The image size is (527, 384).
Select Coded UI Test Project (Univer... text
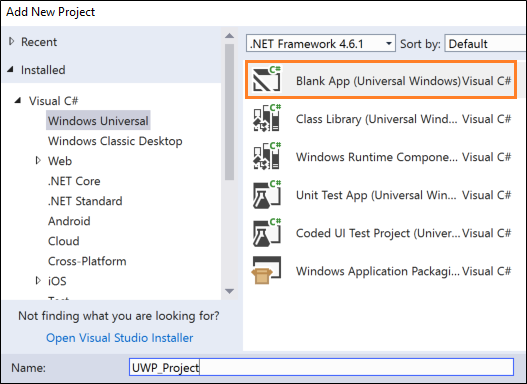pyautogui.click(x=378, y=233)
